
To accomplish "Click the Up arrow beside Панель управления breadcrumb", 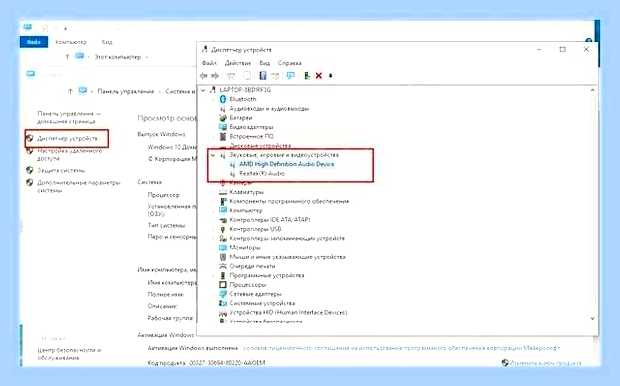I will tap(70, 91).
